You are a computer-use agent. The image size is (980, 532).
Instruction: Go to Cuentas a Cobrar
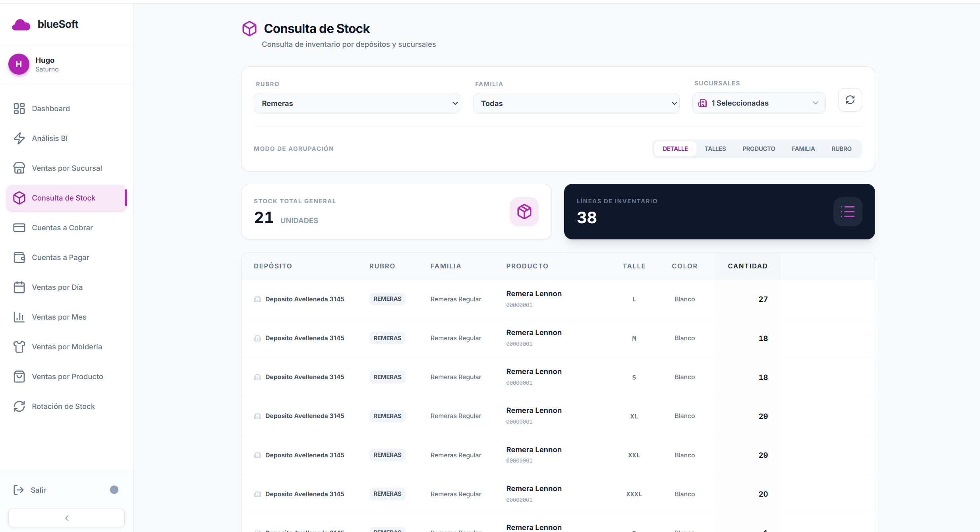pyautogui.click(x=62, y=227)
